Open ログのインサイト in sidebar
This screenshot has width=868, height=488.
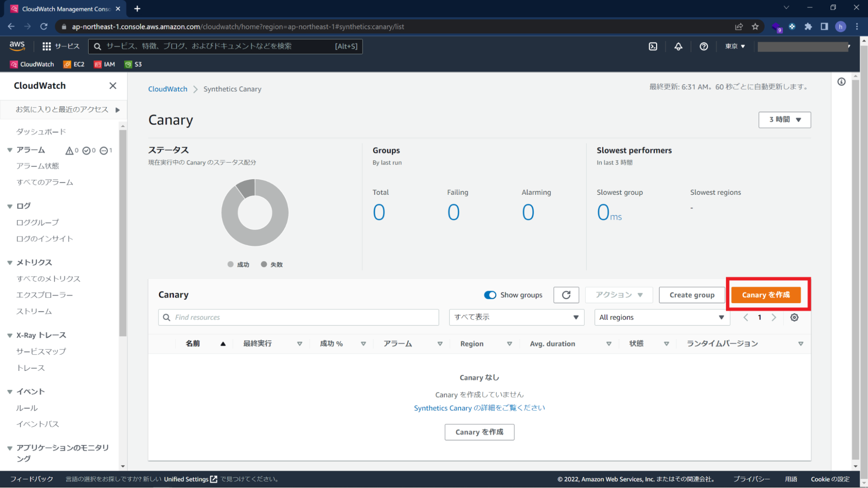[x=45, y=239]
